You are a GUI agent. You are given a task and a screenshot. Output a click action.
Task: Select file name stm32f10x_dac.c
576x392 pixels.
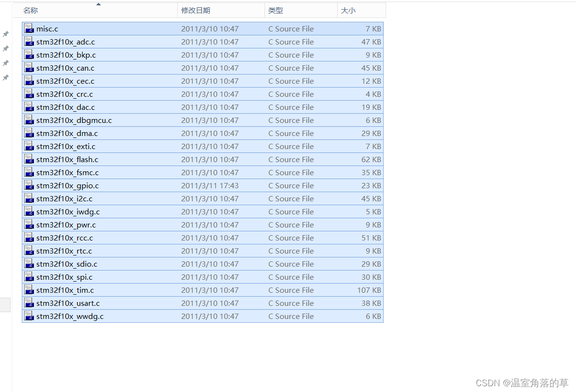click(x=65, y=107)
